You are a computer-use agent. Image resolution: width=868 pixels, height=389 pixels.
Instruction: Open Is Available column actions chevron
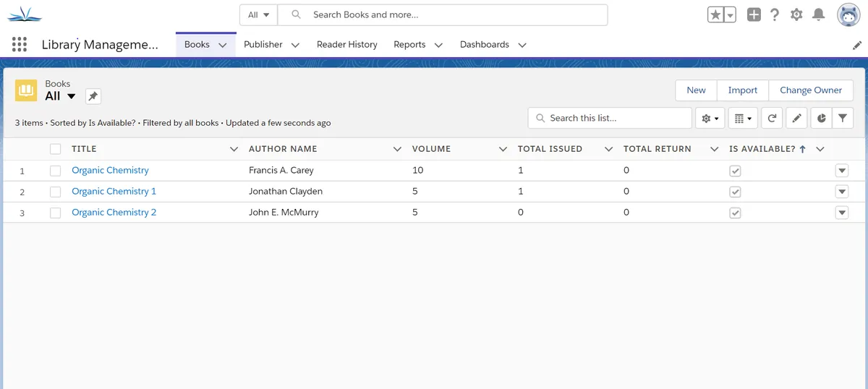click(820, 149)
